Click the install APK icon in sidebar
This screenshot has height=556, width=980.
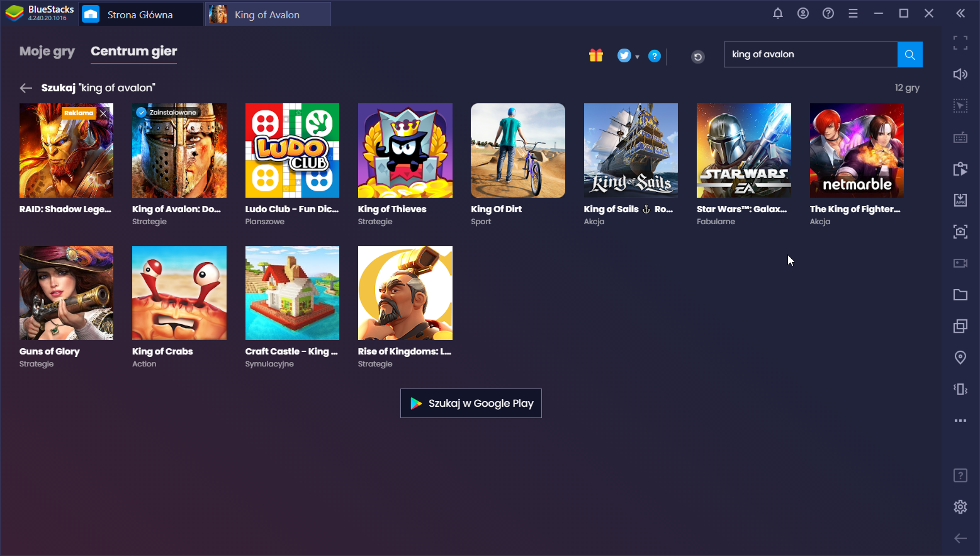coord(960,200)
